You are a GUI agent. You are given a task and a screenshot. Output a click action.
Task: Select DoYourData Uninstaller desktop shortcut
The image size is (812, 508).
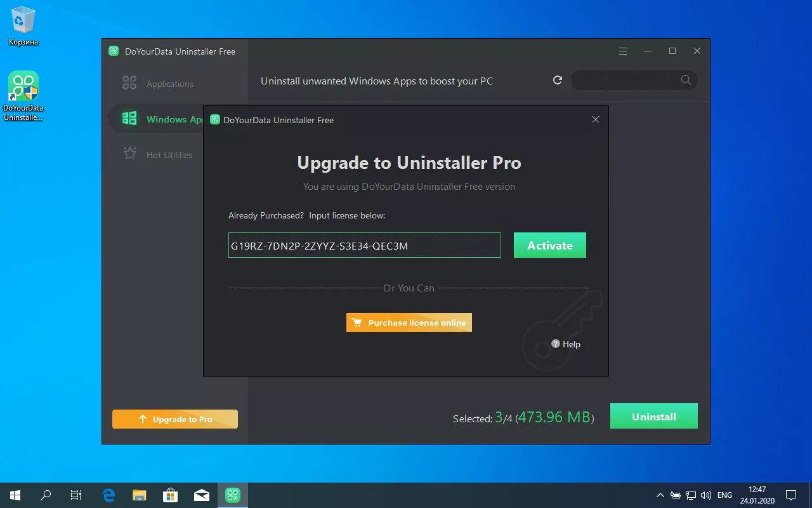(x=23, y=96)
